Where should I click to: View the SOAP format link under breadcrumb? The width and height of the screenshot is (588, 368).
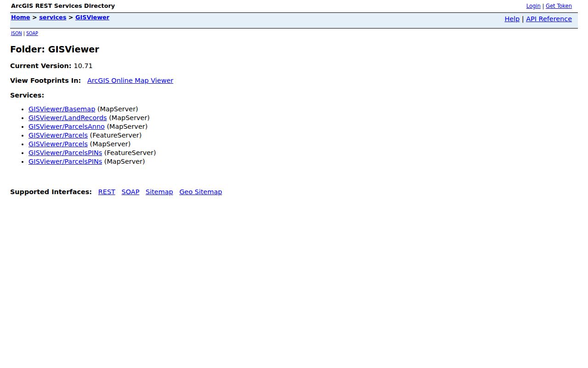click(32, 33)
